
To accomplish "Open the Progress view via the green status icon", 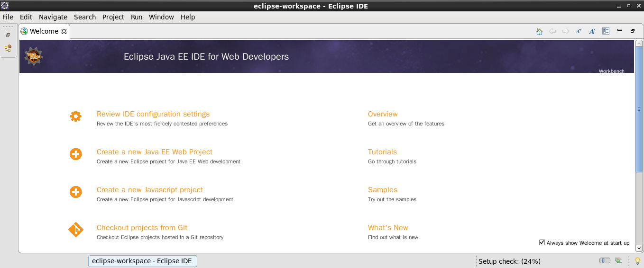I will (x=618, y=260).
